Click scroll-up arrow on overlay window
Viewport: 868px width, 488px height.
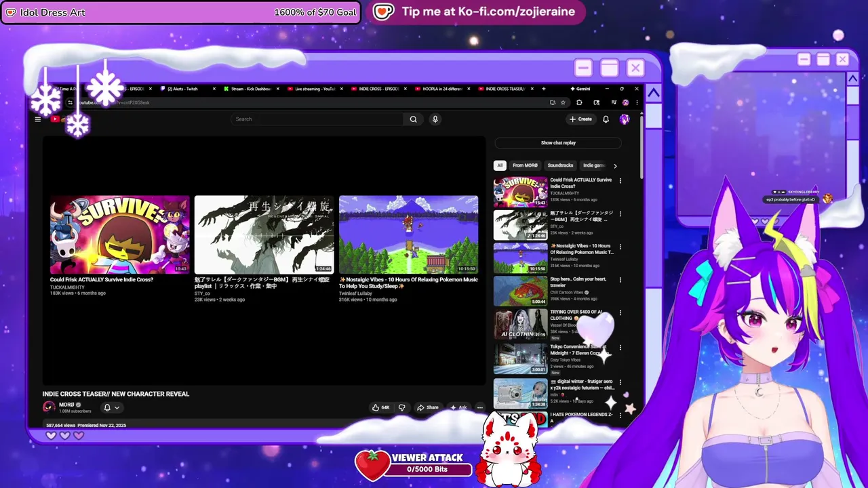click(x=653, y=93)
